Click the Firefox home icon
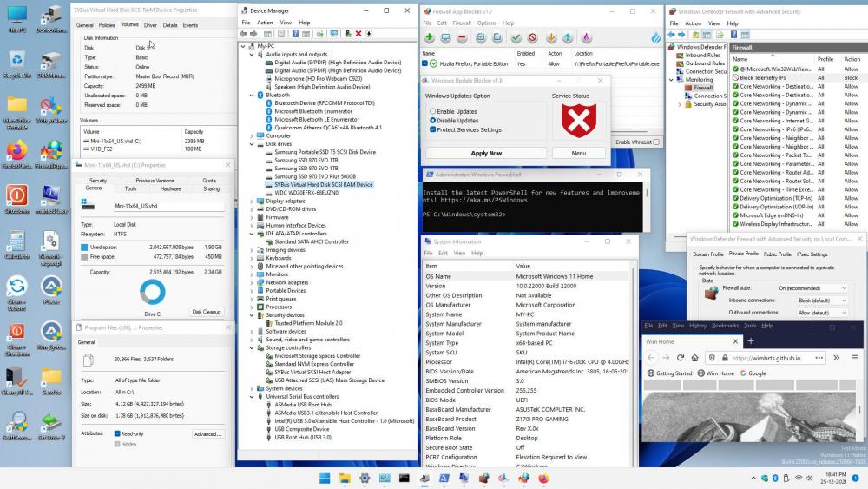The height and width of the screenshot is (489, 868). click(x=694, y=358)
